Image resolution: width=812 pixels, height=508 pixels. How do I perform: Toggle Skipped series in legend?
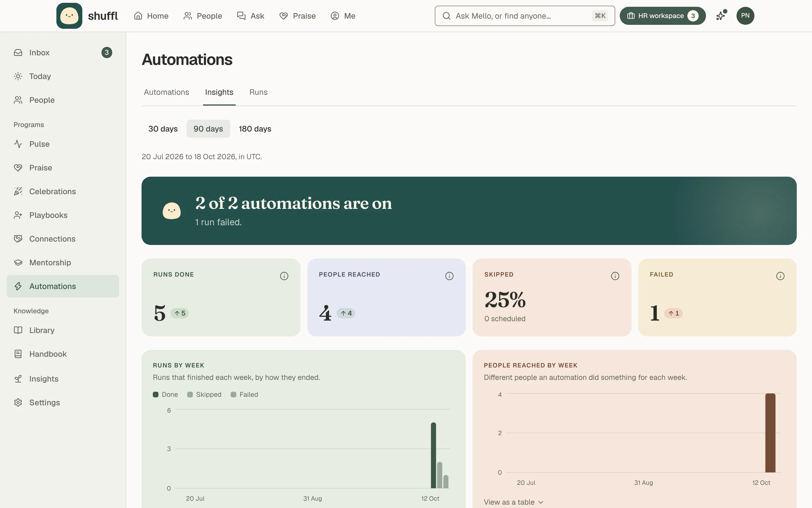(204, 395)
